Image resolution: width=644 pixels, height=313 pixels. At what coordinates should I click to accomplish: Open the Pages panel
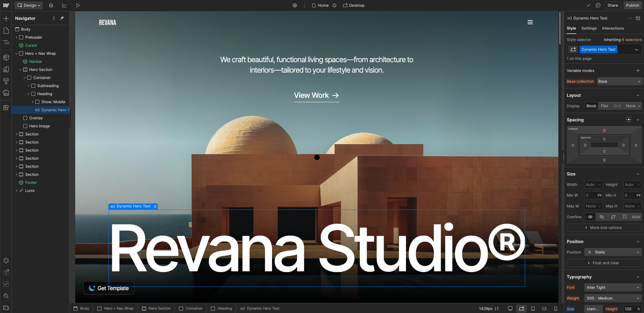(x=6, y=31)
